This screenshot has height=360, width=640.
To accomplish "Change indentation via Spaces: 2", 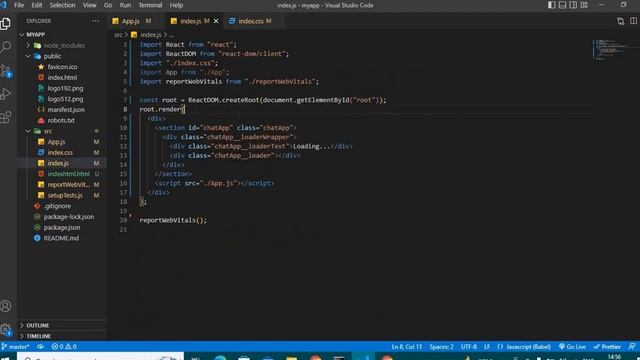I will tap(441, 347).
